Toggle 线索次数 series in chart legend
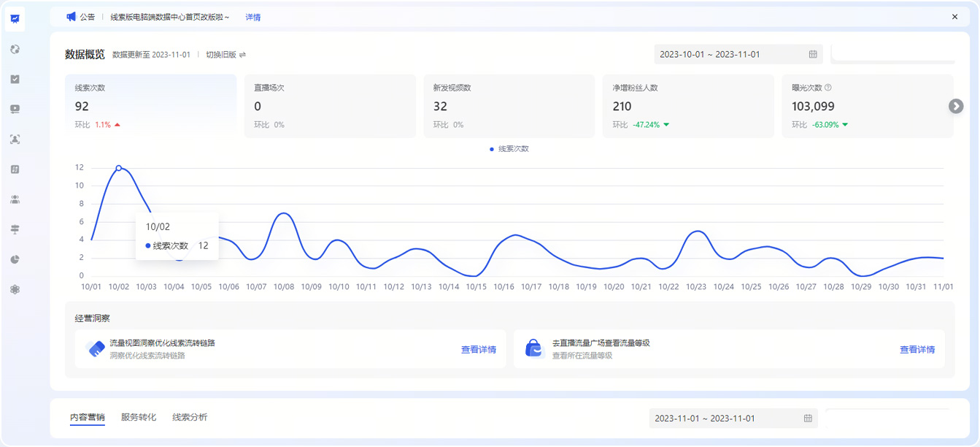The image size is (980, 447). (509, 149)
